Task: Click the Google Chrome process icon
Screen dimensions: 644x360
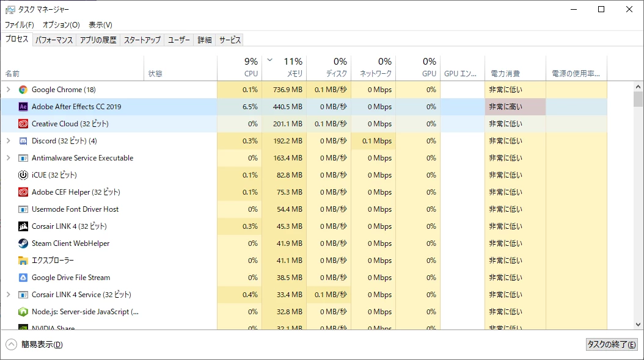Action: (x=23, y=89)
